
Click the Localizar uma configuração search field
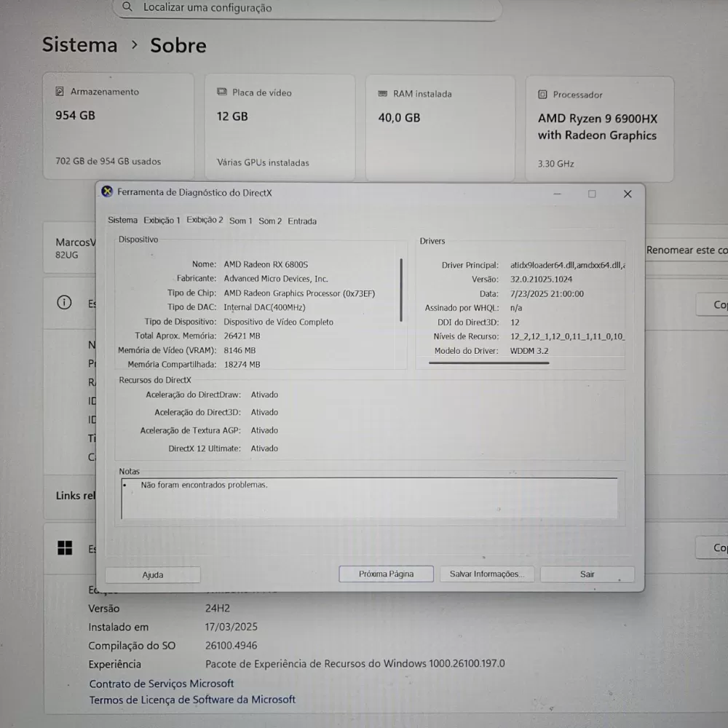(x=307, y=8)
